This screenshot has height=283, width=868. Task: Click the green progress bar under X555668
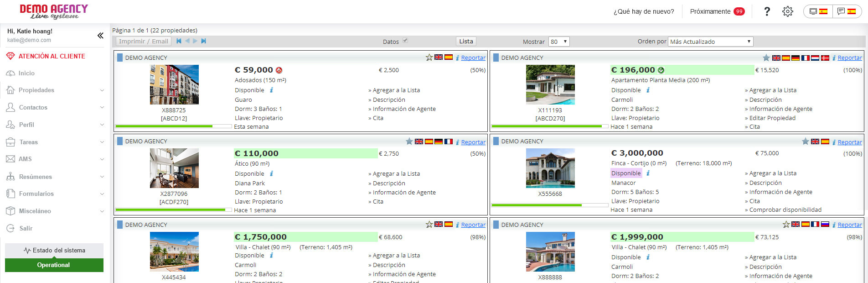coord(550,205)
